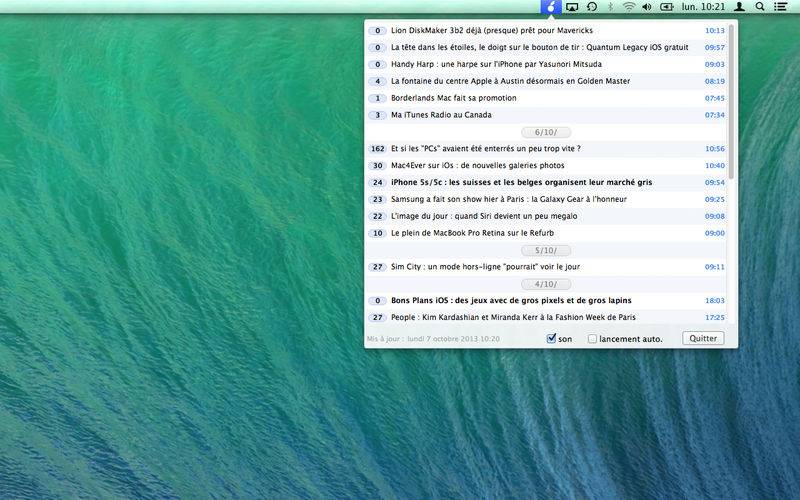The image size is (800, 500).
Task: Open Le plein de MacBook Pro Retina article
Action: (x=472, y=233)
